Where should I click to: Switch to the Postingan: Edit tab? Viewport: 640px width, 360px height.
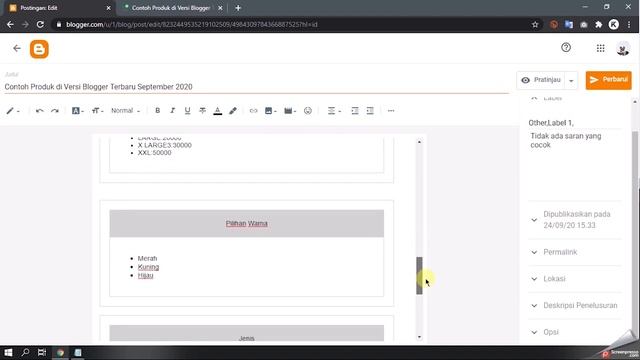57,8
